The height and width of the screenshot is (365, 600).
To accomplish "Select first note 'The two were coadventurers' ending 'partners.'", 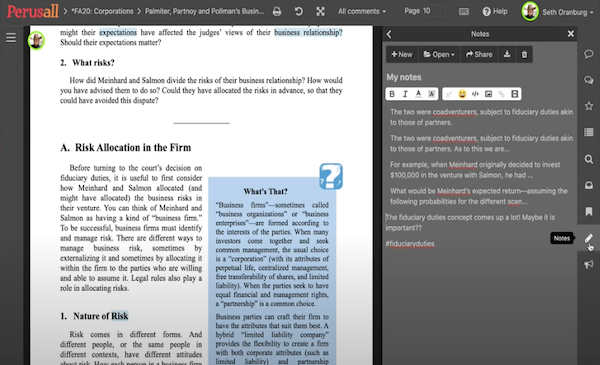I will 481,117.
